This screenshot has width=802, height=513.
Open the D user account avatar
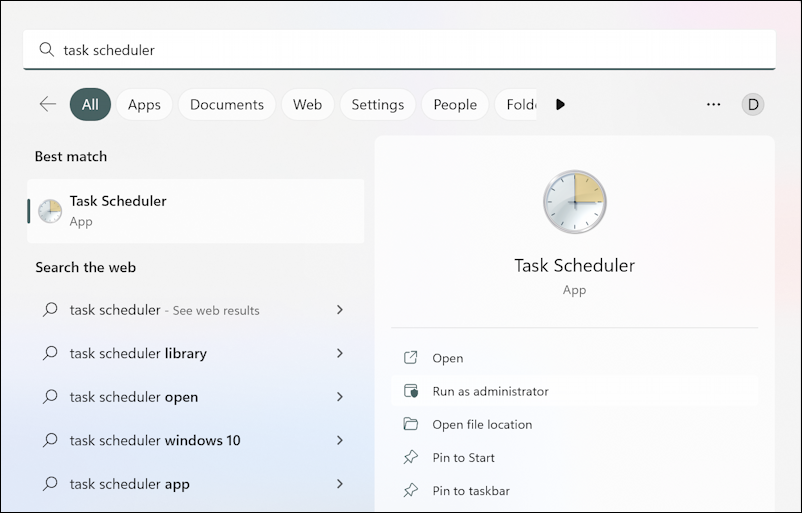[753, 104]
